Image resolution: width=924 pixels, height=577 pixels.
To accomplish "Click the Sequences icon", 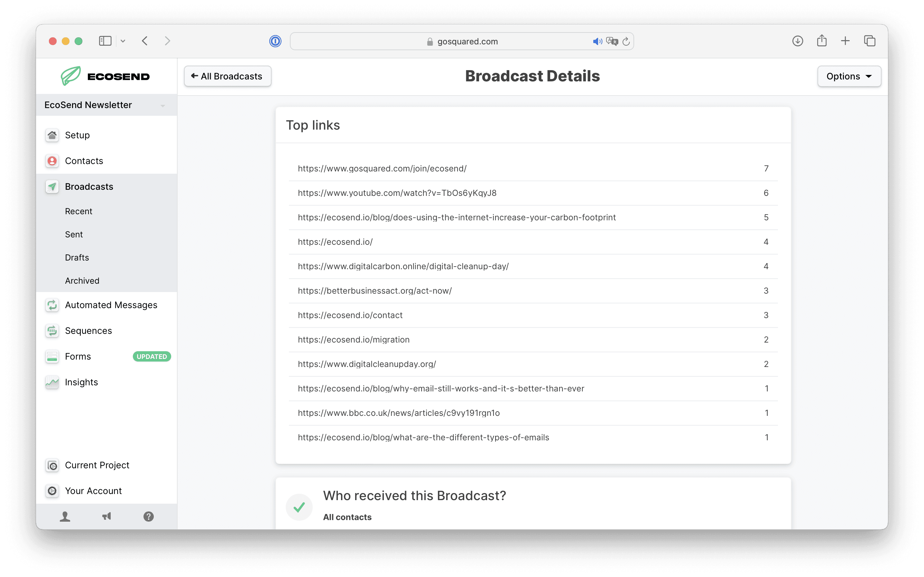I will point(52,331).
